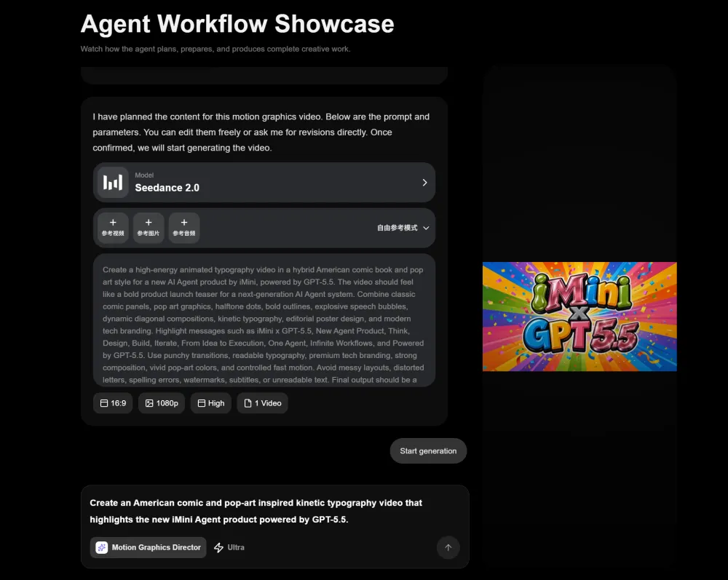Click the Motion Graphics Director sparkle icon

click(102, 547)
